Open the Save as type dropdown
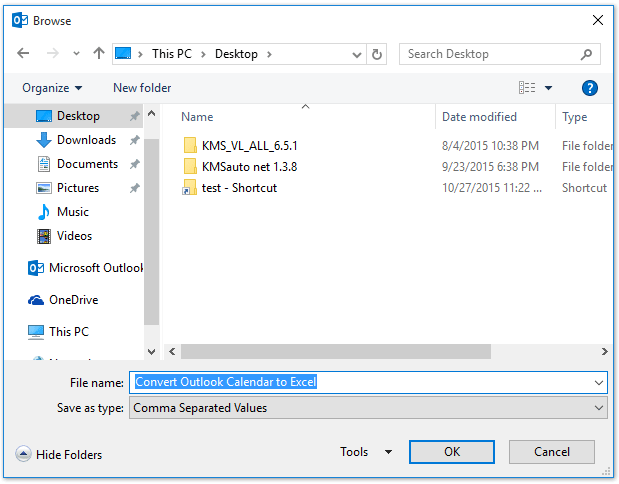The height and width of the screenshot is (484, 619). [x=368, y=408]
